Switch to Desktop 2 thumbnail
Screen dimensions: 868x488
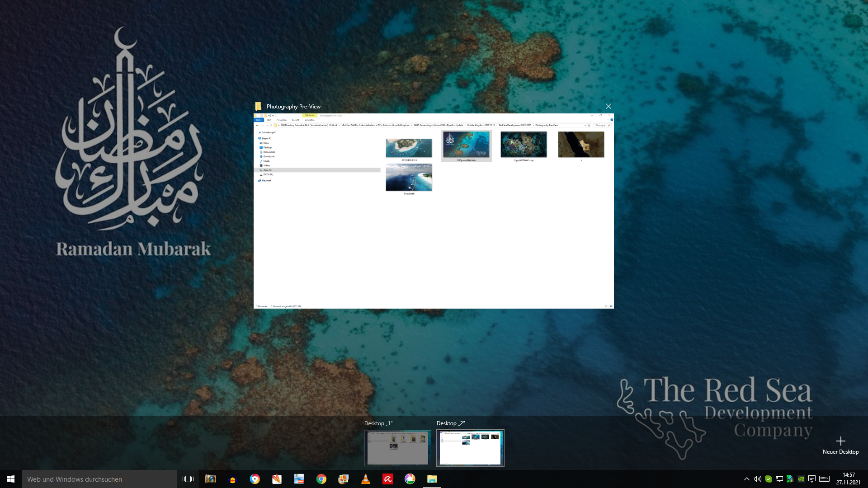pos(470,448)
